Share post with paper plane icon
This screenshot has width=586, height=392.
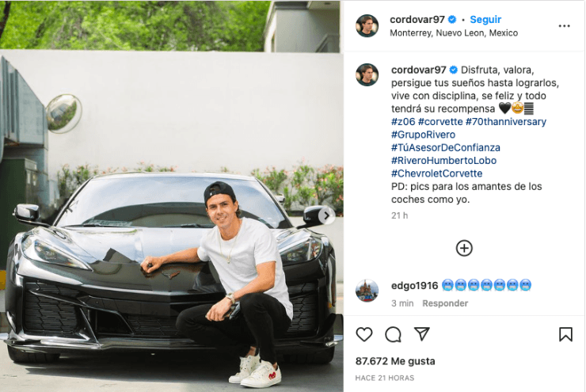click(422, 333)
